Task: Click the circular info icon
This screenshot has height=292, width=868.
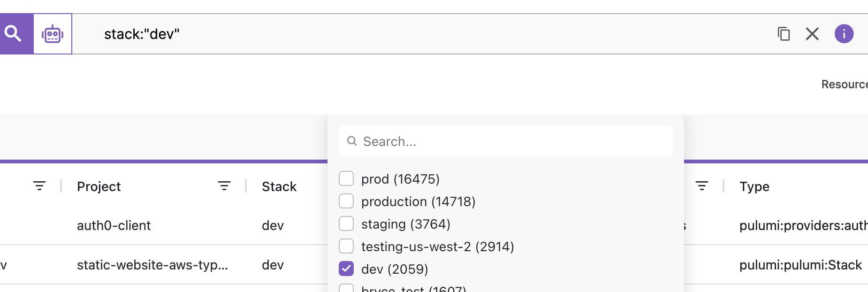Action: 844,33
